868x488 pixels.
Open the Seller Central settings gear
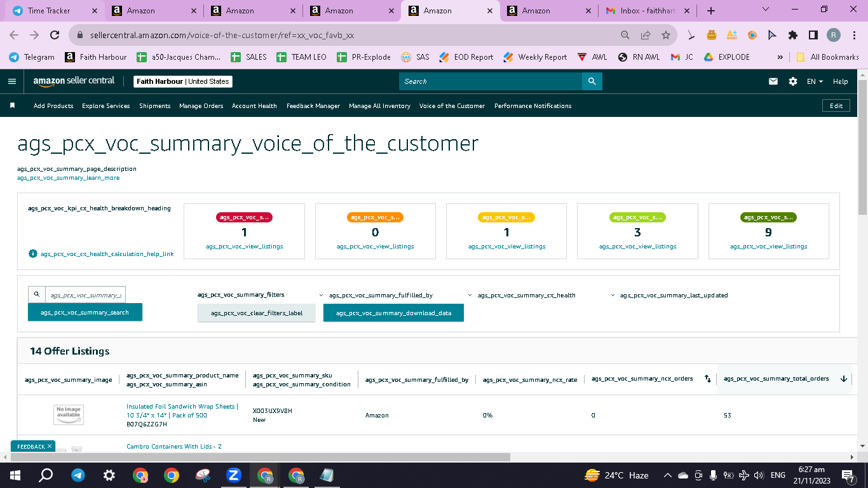pyautogui.click(x=792, y=81)
